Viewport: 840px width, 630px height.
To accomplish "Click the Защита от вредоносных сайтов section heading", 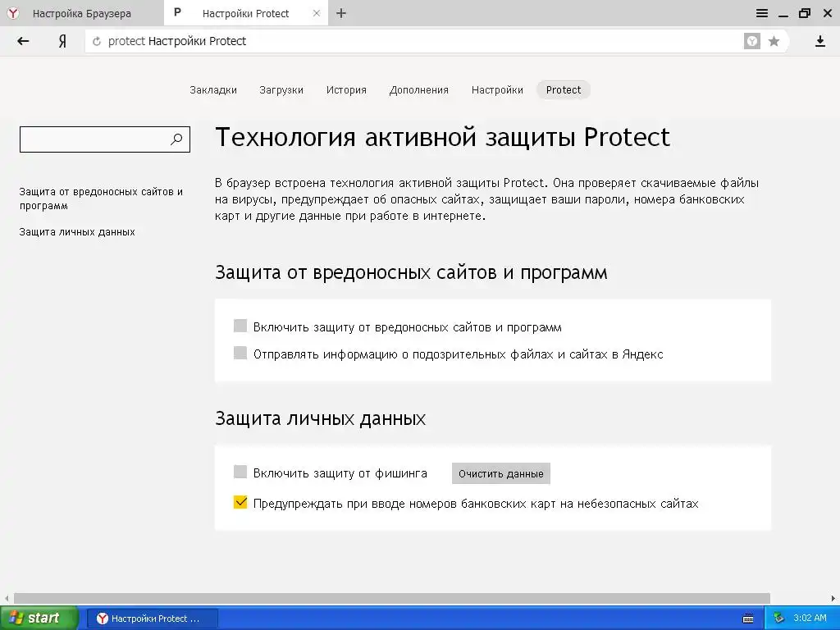I will point(411,272).
